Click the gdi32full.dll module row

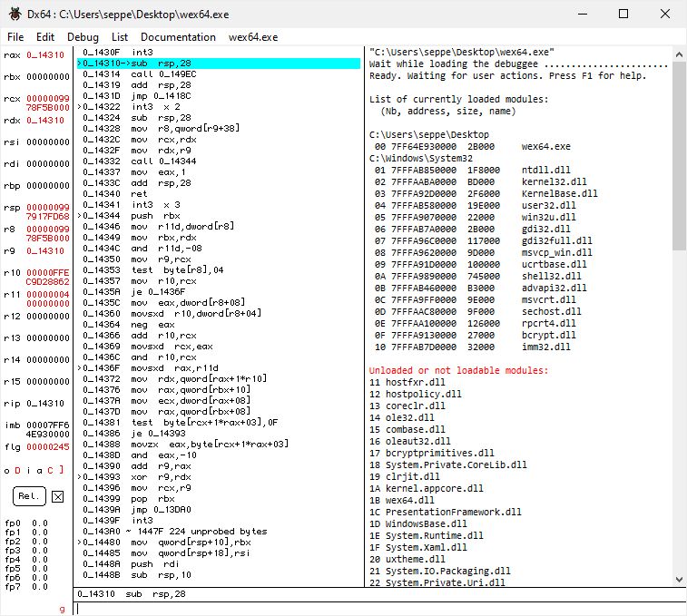484,241
